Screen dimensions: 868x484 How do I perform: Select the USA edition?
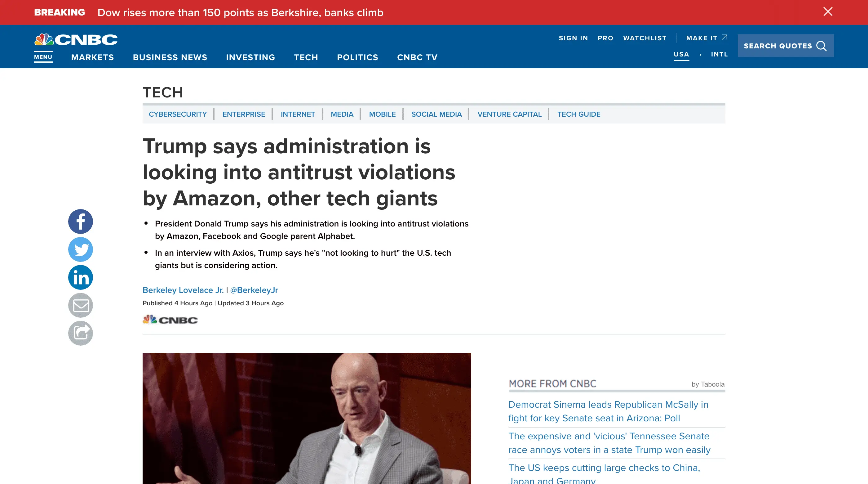681,54
